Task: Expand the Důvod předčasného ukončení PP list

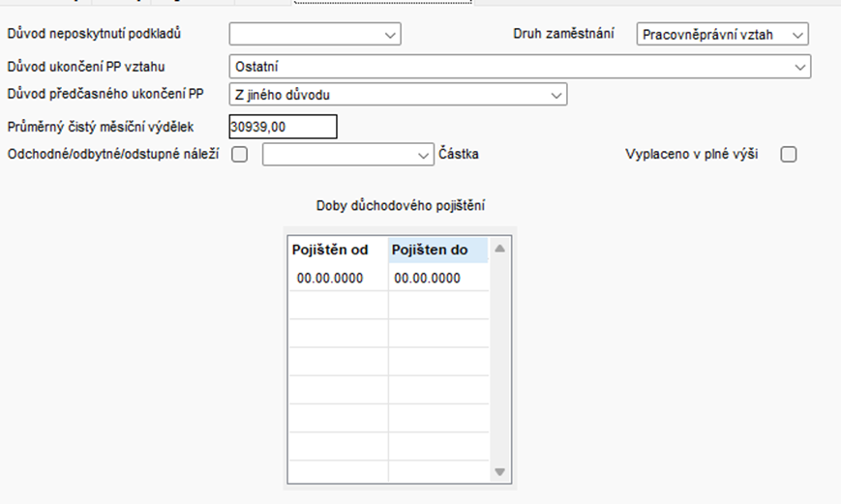Action: (x=398, y=95)
